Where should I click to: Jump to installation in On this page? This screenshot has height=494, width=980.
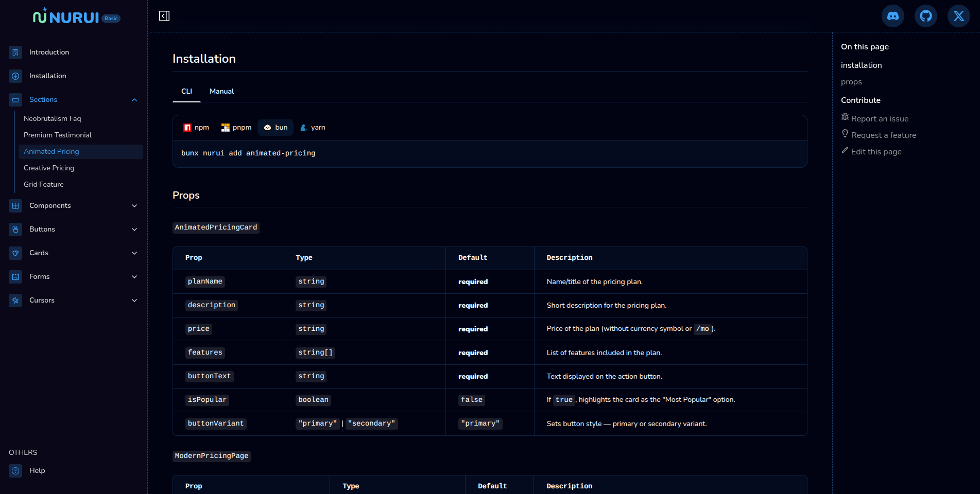point(861,65)
